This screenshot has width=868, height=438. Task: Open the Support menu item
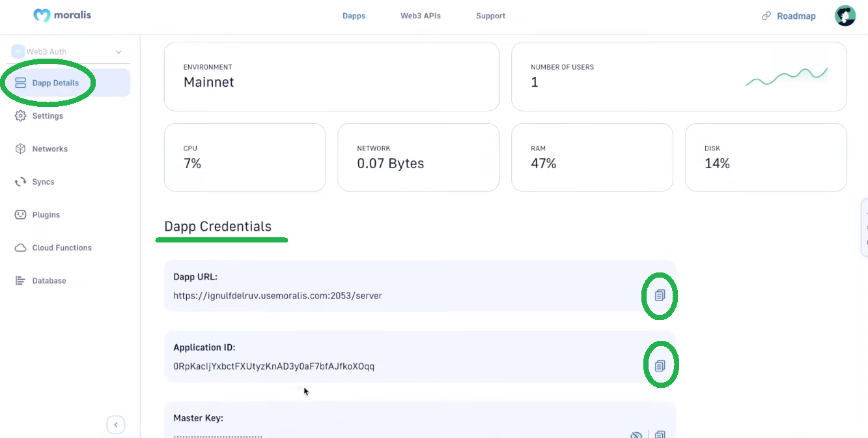[x=490, y=16]
